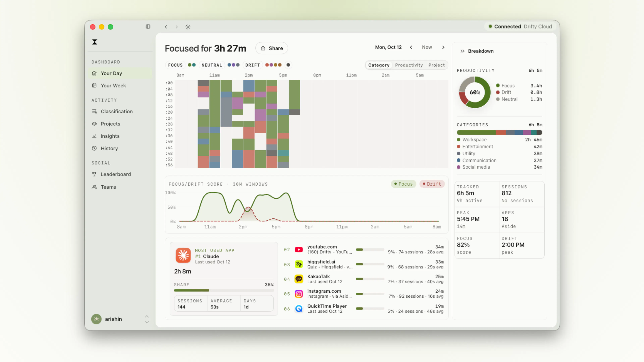644x362 pixels.
Task: Go back with the left arrow
Action: coord(166,27)
